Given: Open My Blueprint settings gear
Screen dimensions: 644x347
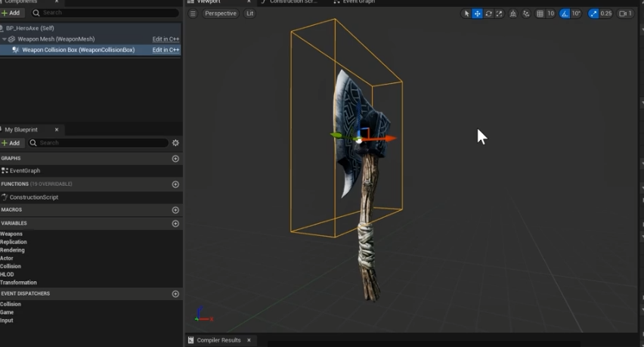Looking at the screenshot, I should 175,143.
